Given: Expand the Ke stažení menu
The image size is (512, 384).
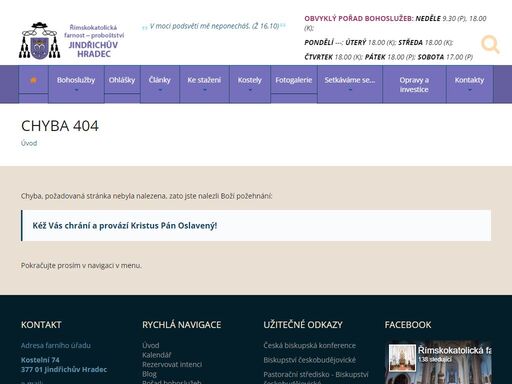Looking at the screenshot, I should [x=204, y=84].
